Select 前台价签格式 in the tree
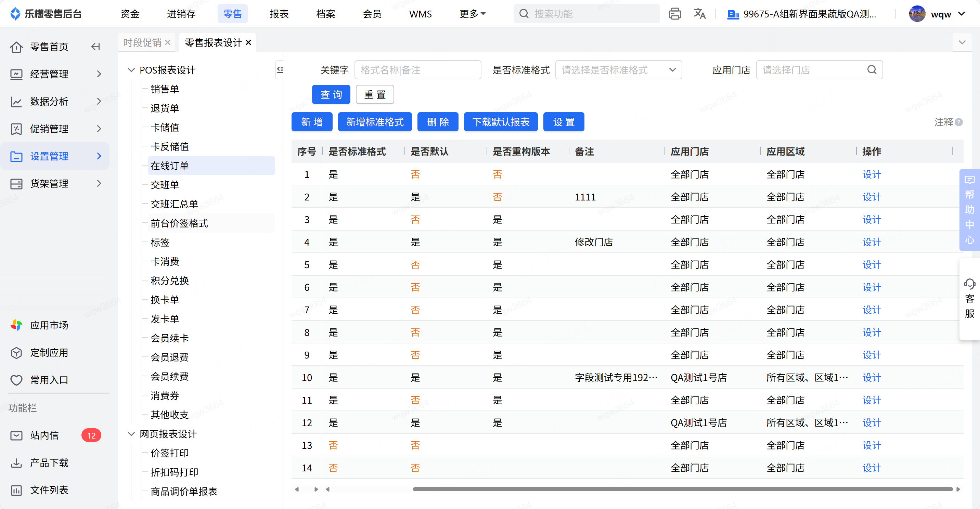This screenshot has height=509, width=980. tap(179, 223)
